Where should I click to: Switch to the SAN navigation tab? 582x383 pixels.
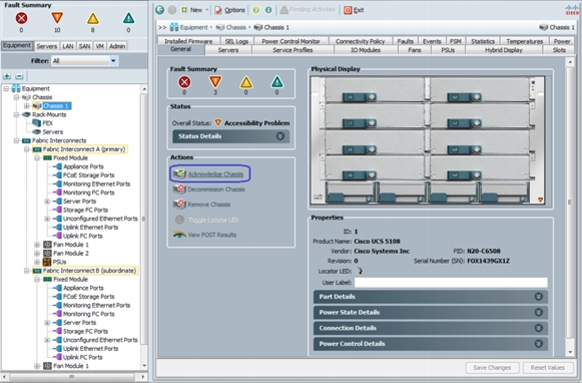coord(85,46)
